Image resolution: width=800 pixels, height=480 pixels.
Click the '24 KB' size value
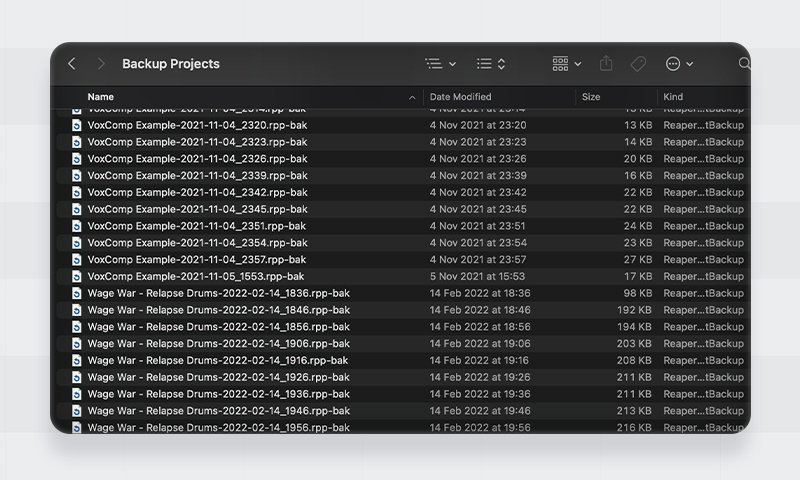(638, 226)
